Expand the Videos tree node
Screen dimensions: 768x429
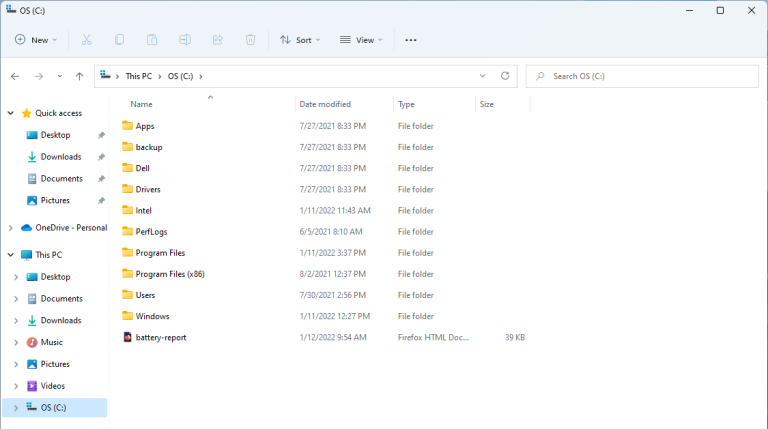pos(16,386)
